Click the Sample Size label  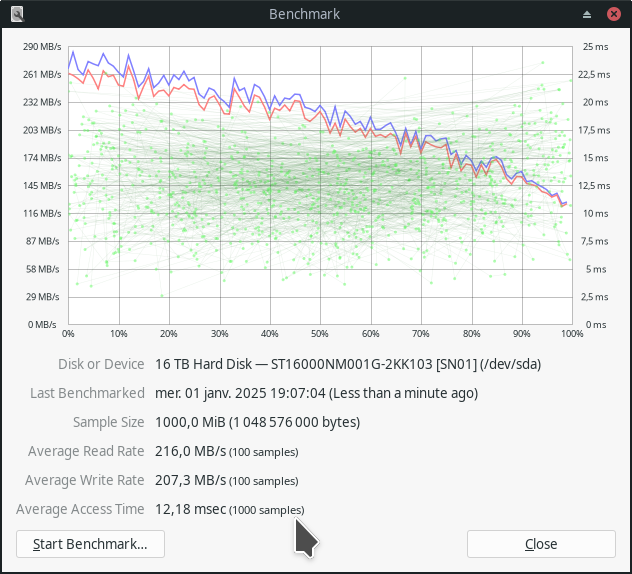pos(108,422)
